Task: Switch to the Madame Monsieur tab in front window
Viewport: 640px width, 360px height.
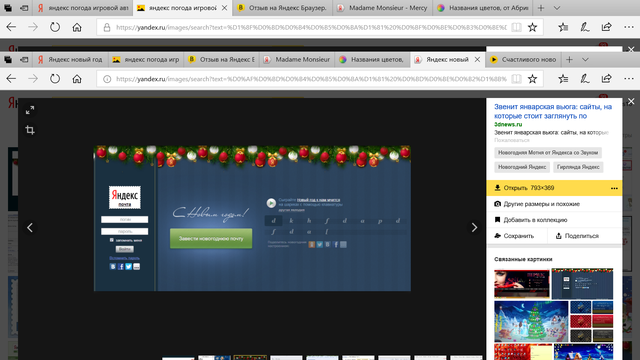Action: [297, 60]
